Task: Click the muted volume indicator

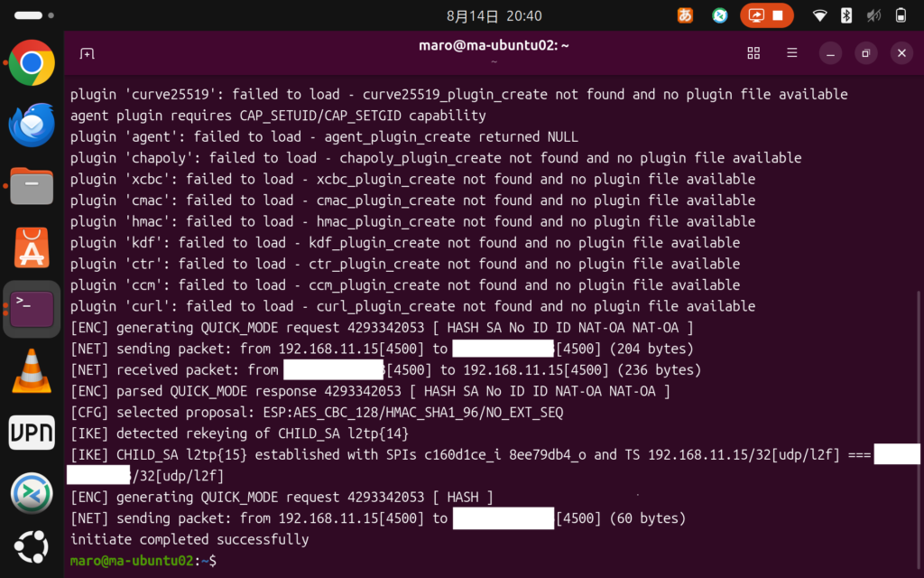Action: tap(873, 16)
